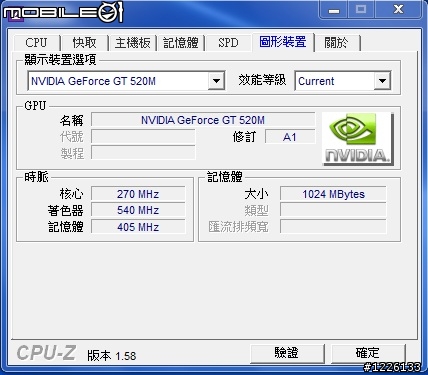Switch to the CPU tab
The image size is (428, 375).
(36, 43)
